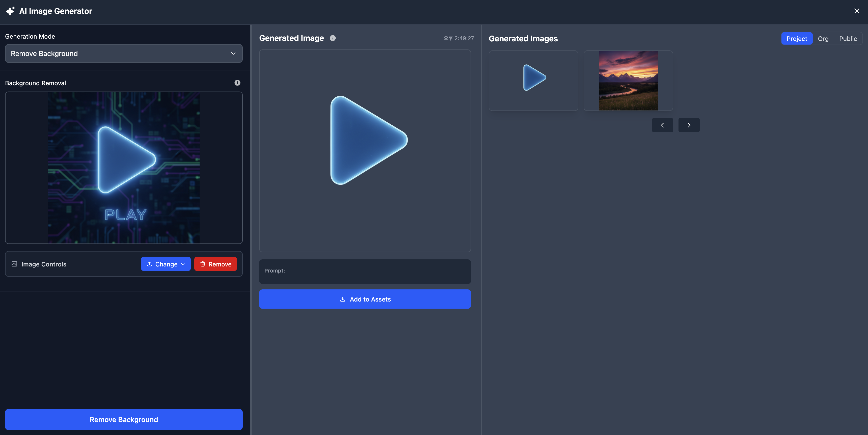Click the Background Removal info icon
The width and height of the screenshot is (868, 435).
click(x=237, y=83)
